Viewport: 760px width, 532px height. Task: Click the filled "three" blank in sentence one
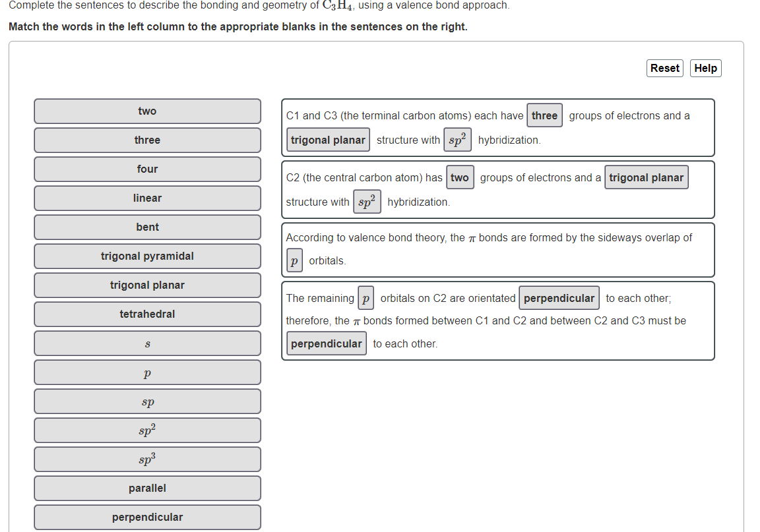pyautogui.click(x=544, y=115)
